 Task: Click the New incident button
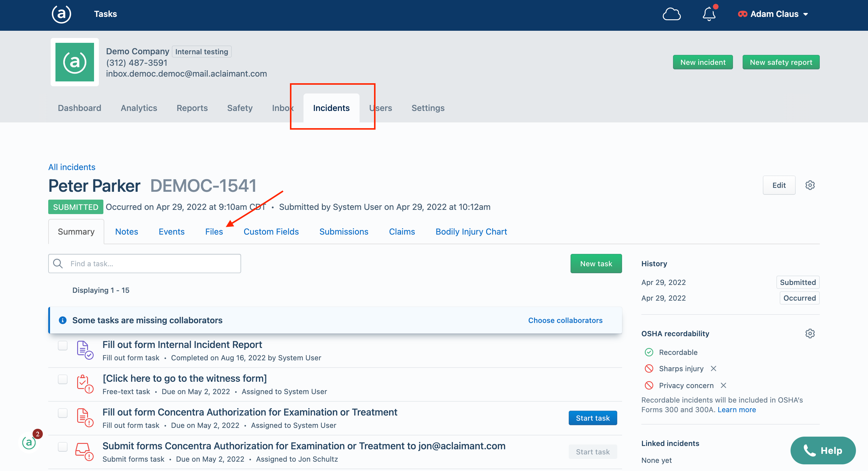pyautogui.click(x=703, y=62)
